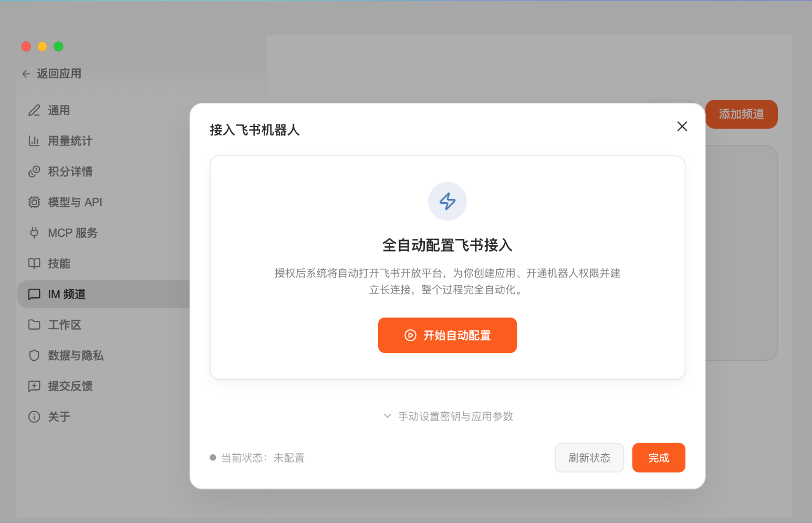Viewport: 812px width, 523px height.
Task: Click the green macOS zoom button
Action: (58, 46)
